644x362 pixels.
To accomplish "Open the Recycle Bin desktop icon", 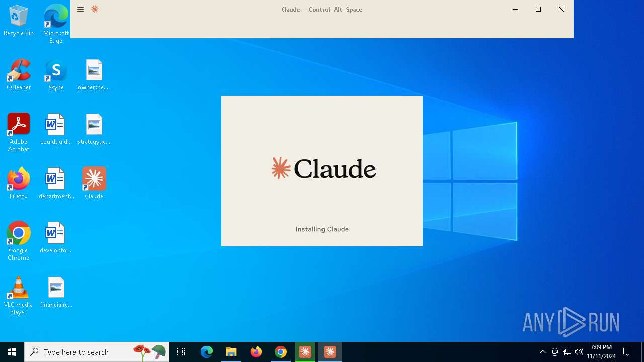I will pos(19,21).
